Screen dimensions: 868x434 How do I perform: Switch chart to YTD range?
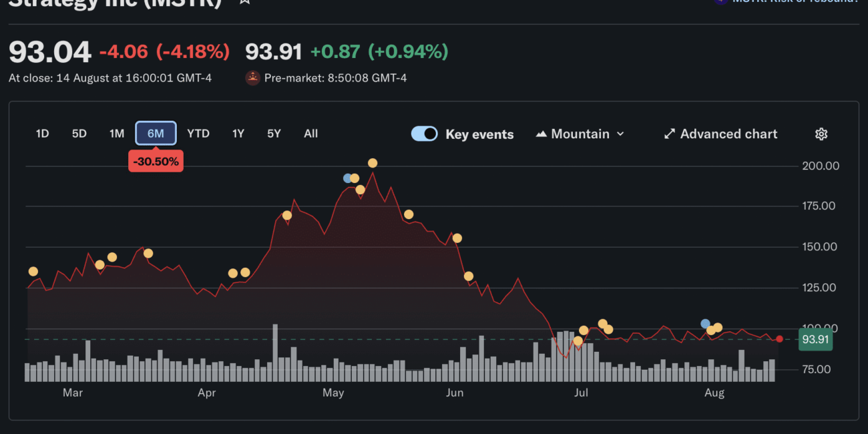tap(198, 134)
